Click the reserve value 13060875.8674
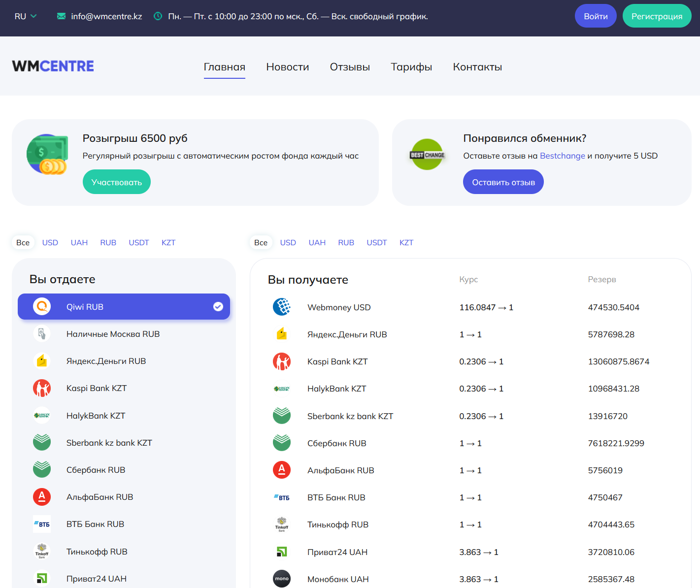Screen dimensions: 700x588 point(619,361)
